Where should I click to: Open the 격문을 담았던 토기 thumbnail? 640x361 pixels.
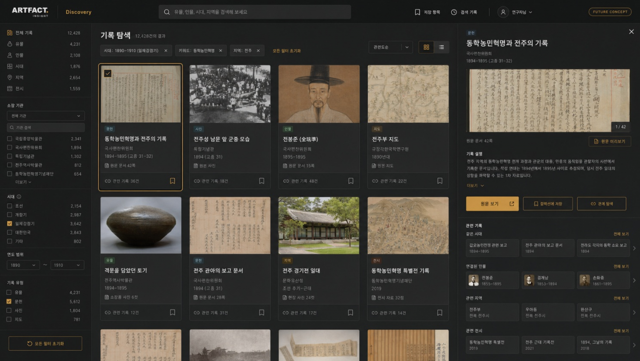pos(141,225)
